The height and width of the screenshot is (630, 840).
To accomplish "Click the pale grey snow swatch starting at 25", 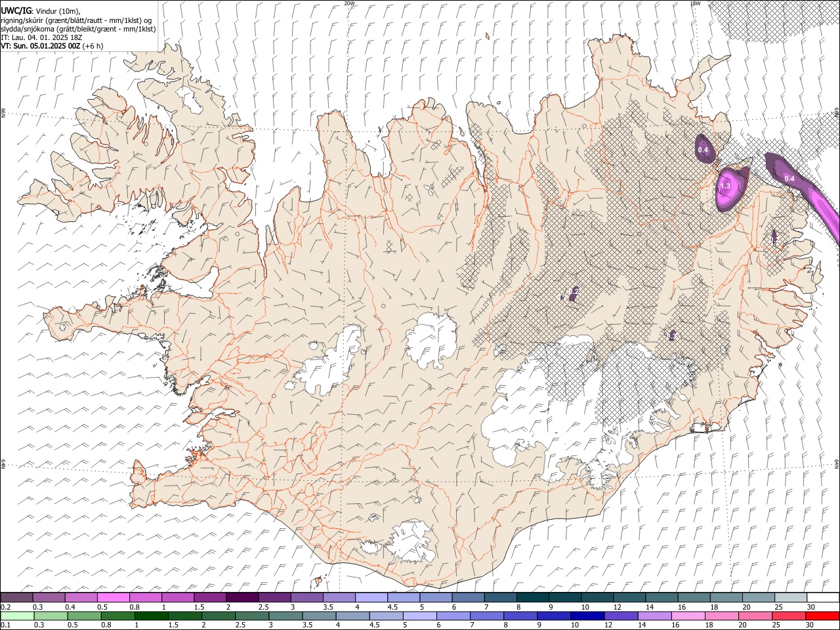I will [x=791, y=598].
